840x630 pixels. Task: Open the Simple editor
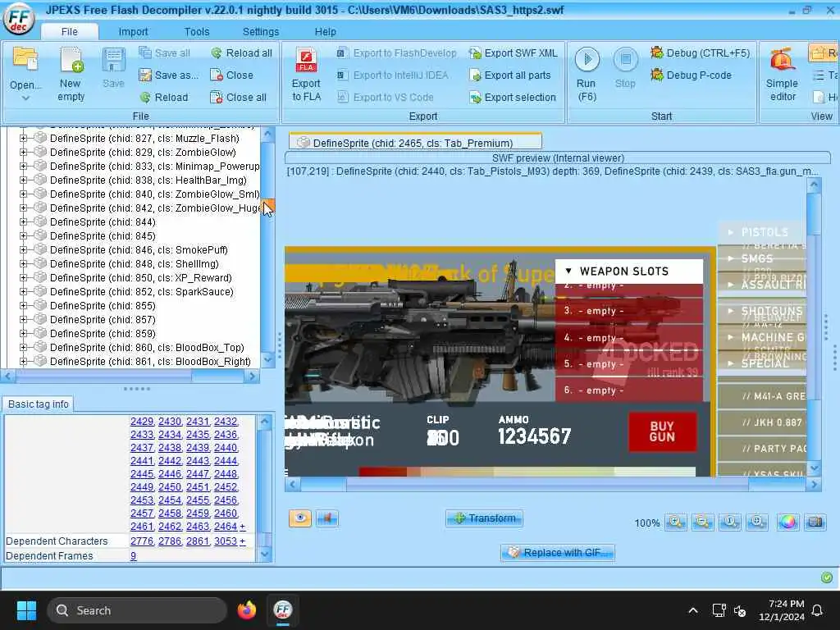point(782,75)
